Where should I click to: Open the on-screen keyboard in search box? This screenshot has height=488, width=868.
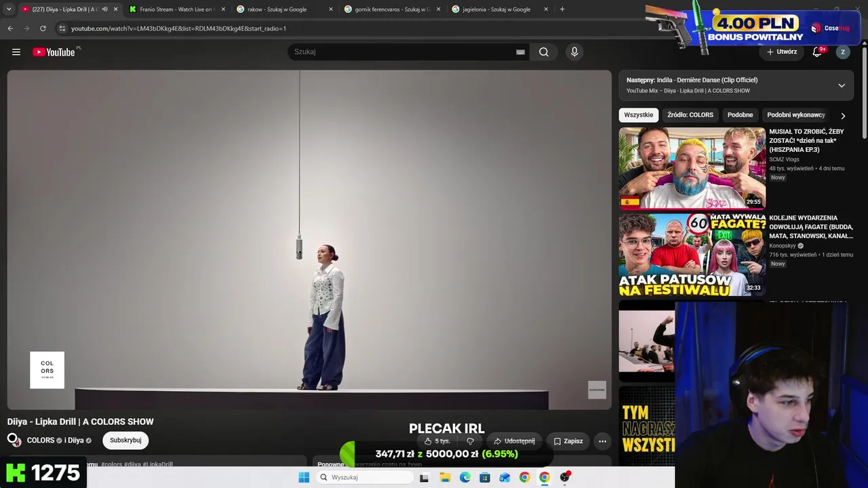pos(520,52)
